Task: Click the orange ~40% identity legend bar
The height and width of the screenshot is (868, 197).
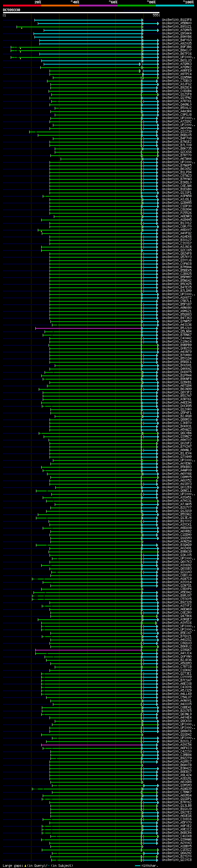Action: [x=60, y=6]
